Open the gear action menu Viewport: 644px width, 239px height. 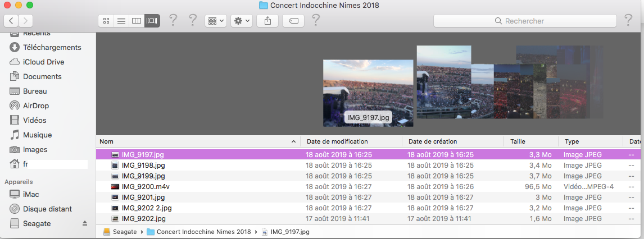click(242, 21)
